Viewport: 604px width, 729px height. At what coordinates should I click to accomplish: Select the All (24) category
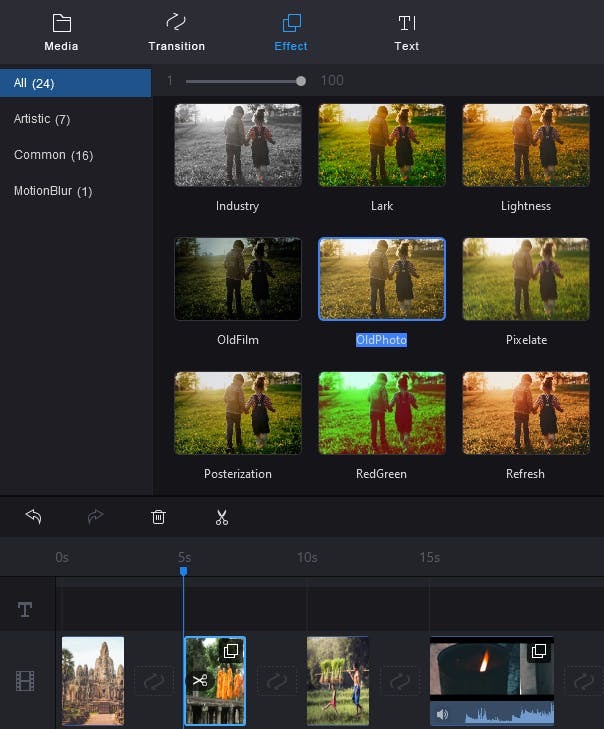click(75, 83)
